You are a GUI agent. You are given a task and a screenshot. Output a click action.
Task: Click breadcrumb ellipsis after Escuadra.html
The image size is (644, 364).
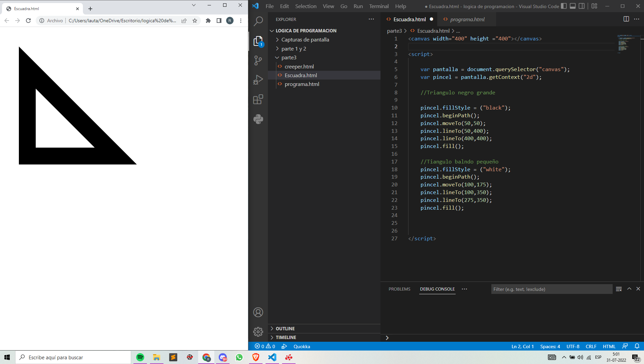458,31
